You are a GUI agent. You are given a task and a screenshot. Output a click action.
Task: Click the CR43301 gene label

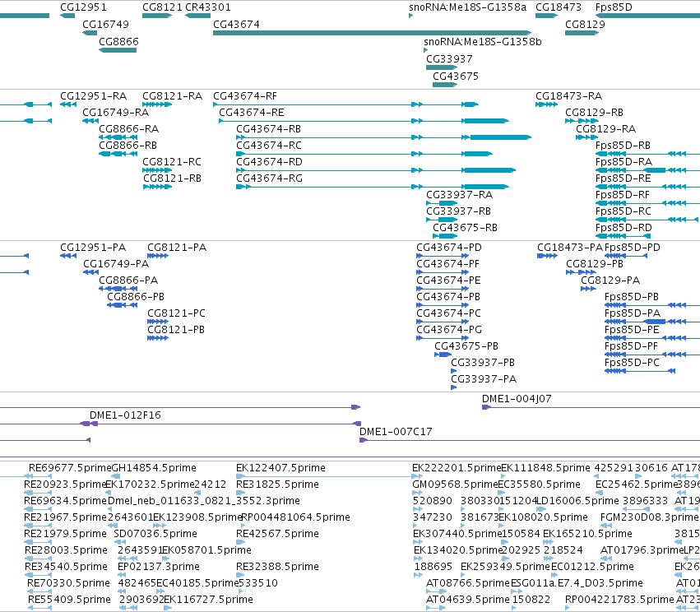[x=207, y=7]
